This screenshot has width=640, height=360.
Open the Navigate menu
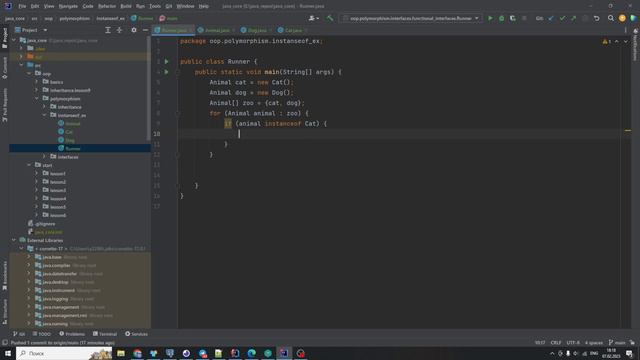[68, 6]
